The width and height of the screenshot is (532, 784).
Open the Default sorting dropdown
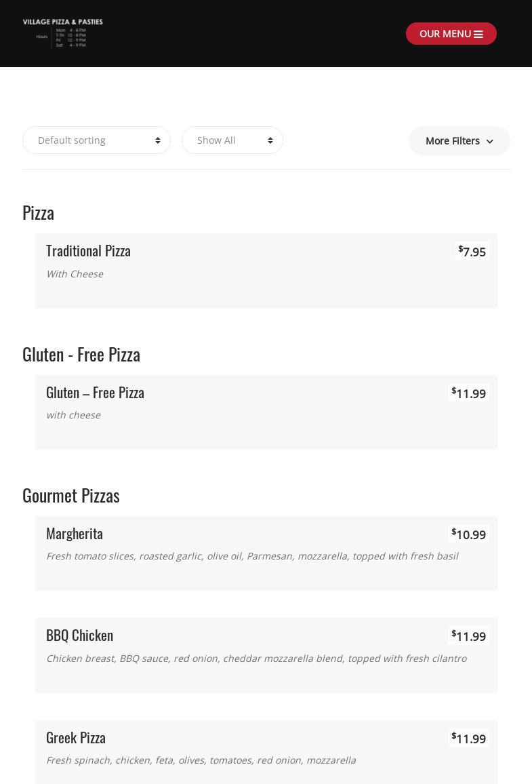[96, 140]
